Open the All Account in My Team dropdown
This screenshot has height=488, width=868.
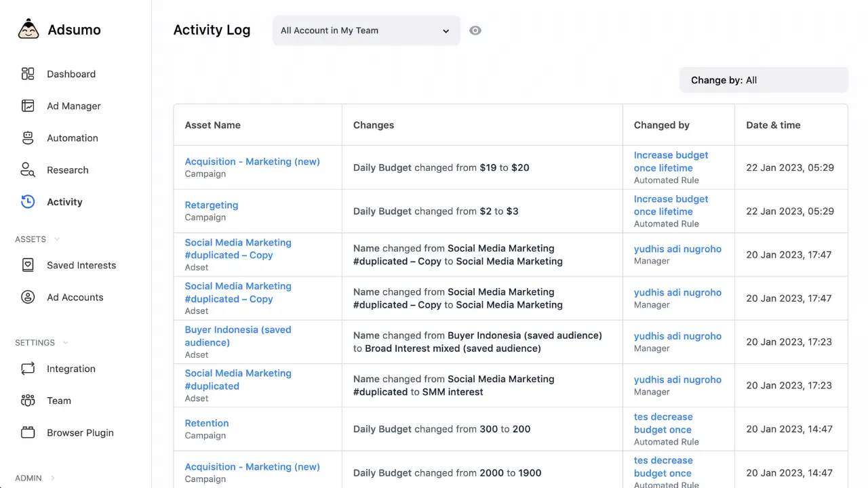[366, 30]
